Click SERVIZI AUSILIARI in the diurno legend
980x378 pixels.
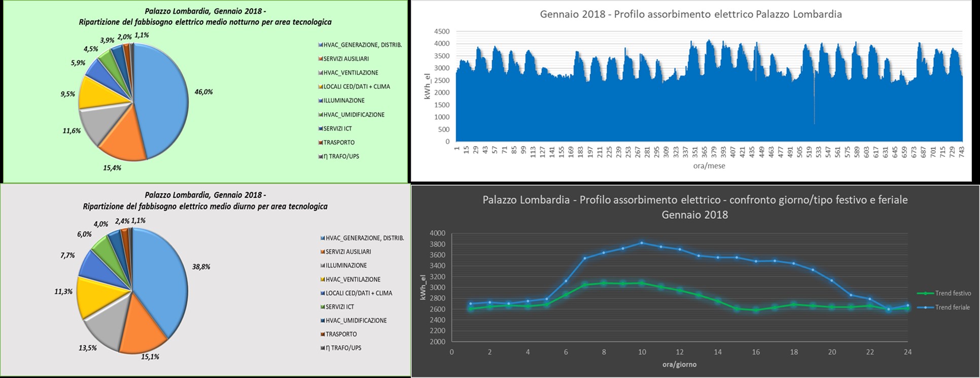click(346, 252)
